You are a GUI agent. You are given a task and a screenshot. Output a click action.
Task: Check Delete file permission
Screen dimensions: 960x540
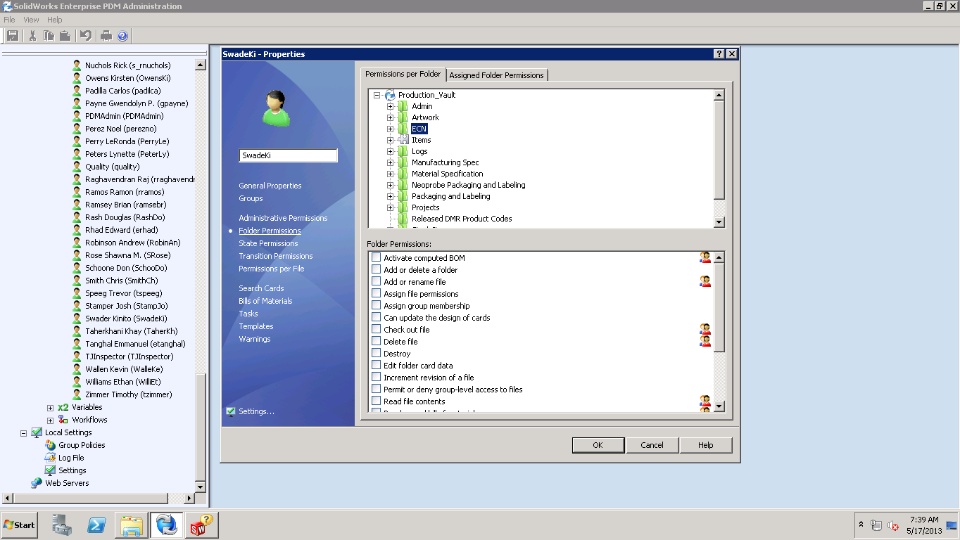376,341
